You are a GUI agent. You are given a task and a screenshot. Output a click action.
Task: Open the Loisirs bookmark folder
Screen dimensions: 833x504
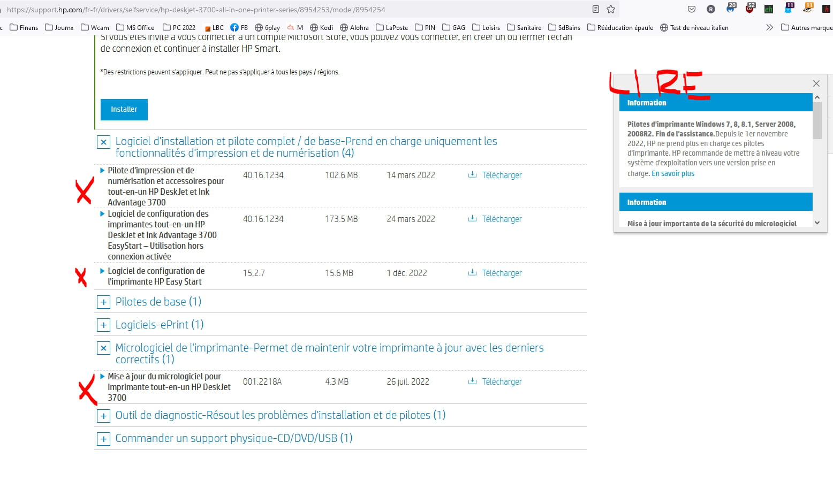486,27
